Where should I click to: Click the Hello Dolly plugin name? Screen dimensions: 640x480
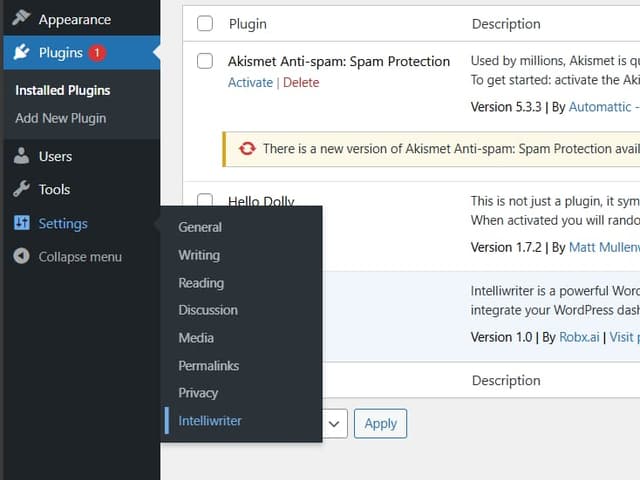click(x=261, y=201)
